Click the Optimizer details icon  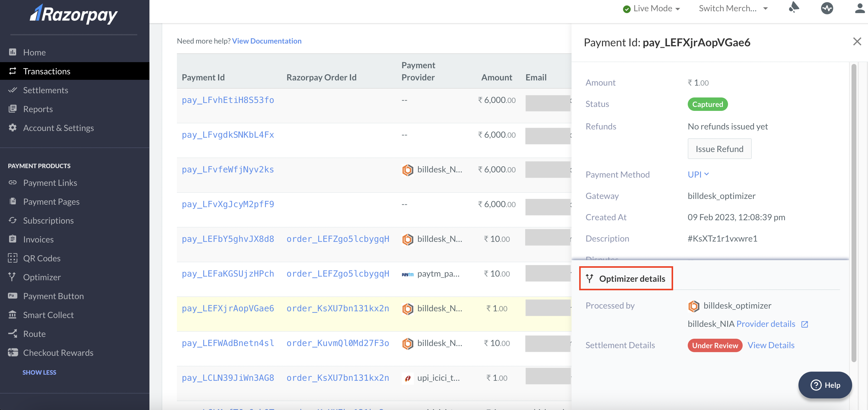tap(589, 278)
